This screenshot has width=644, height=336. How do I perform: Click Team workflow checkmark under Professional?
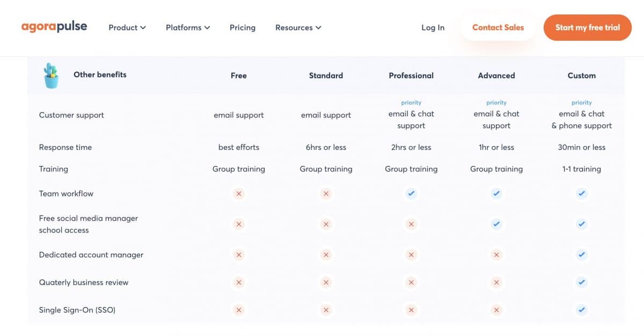tap(411, 193)
